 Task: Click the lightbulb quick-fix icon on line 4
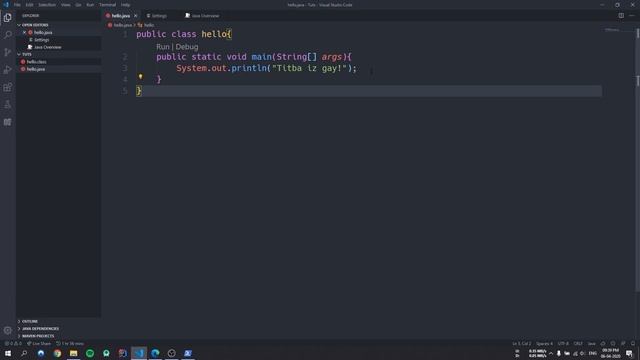point(140,77)
